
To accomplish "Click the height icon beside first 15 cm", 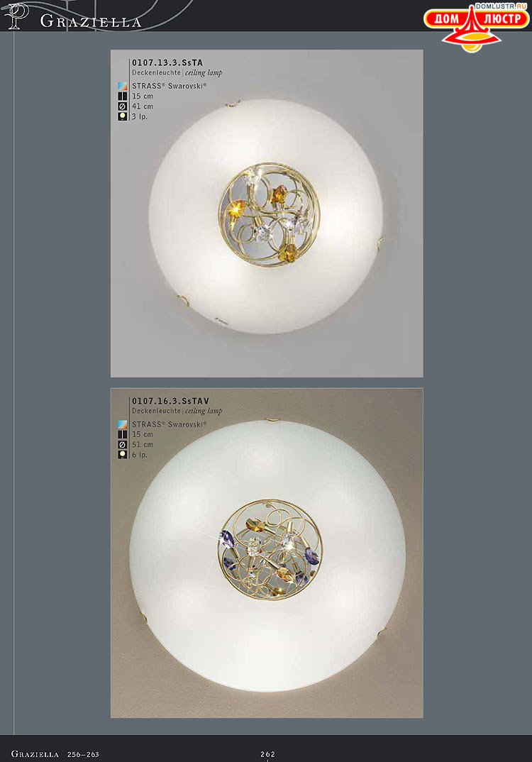I will 123,96.
